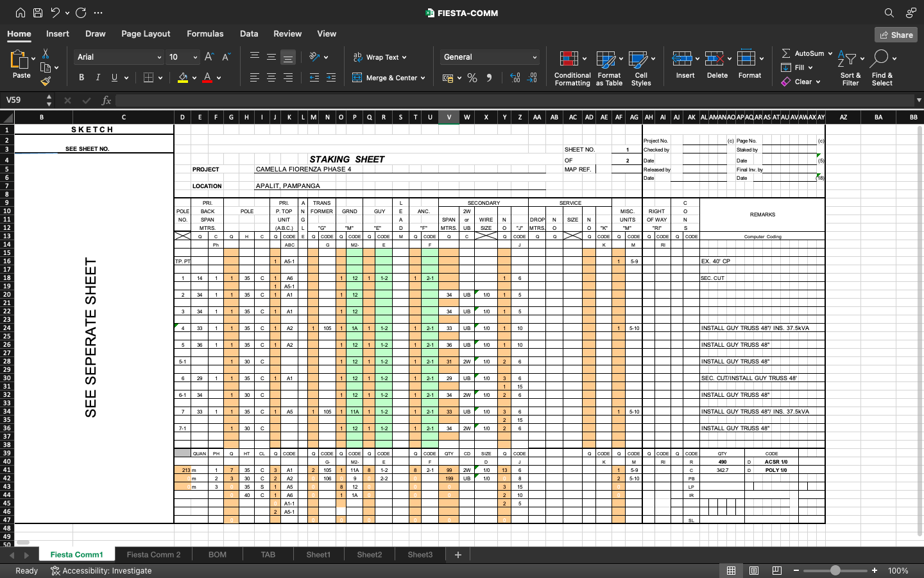Cut selection with the scissors icon

pos(46,53)
